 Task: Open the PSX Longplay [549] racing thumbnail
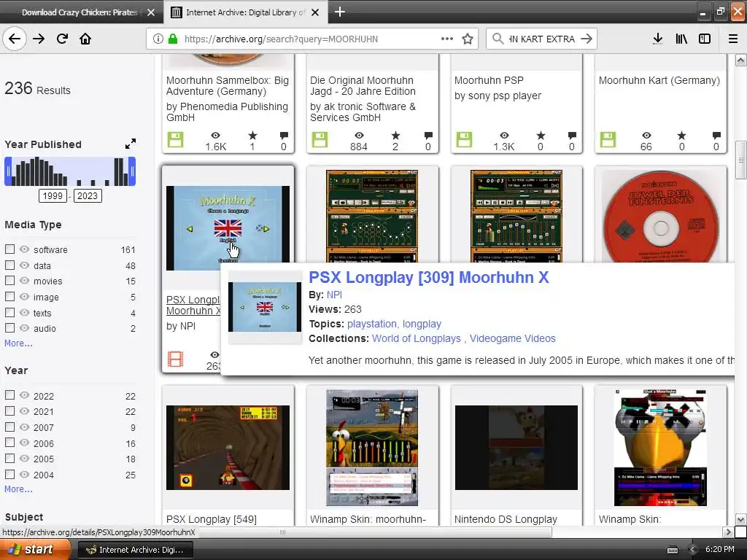coord(228,447)
